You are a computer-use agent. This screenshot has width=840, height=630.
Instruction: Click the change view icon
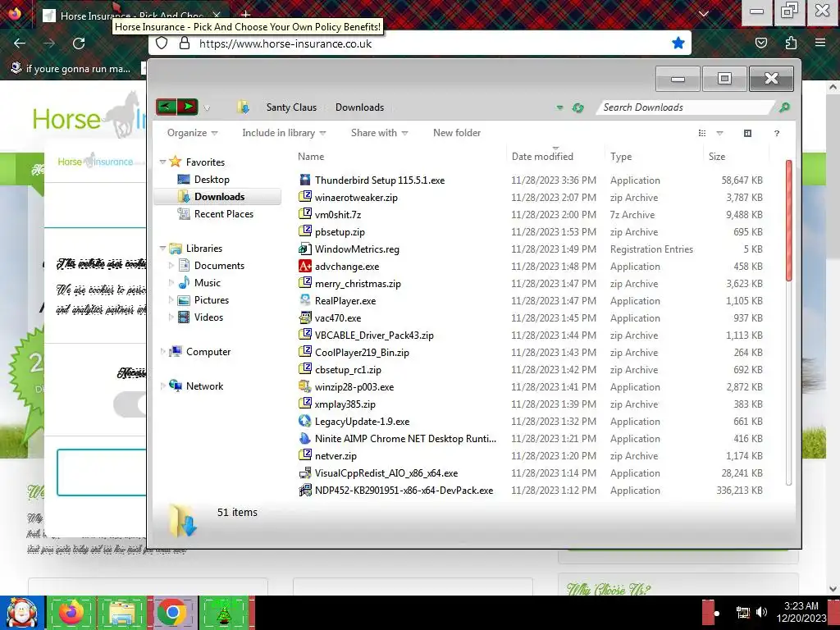(702, 133)
